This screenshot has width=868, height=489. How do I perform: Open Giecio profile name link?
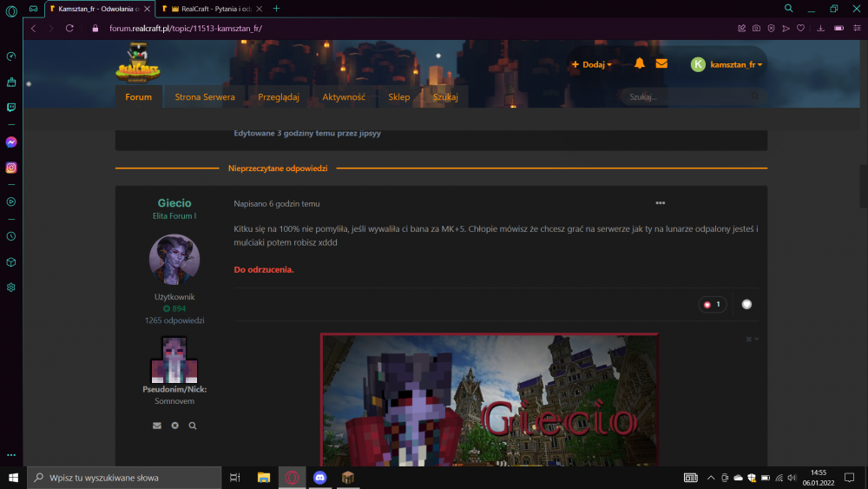174,203
